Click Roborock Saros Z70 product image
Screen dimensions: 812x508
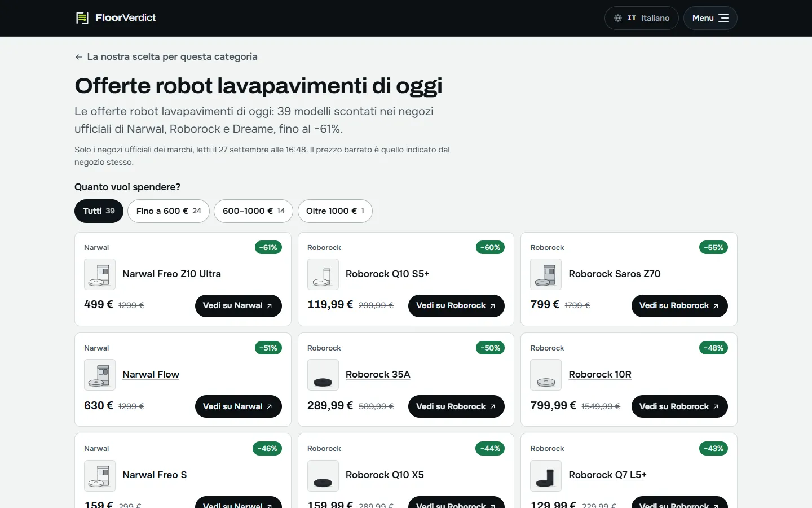click(546, 274)
